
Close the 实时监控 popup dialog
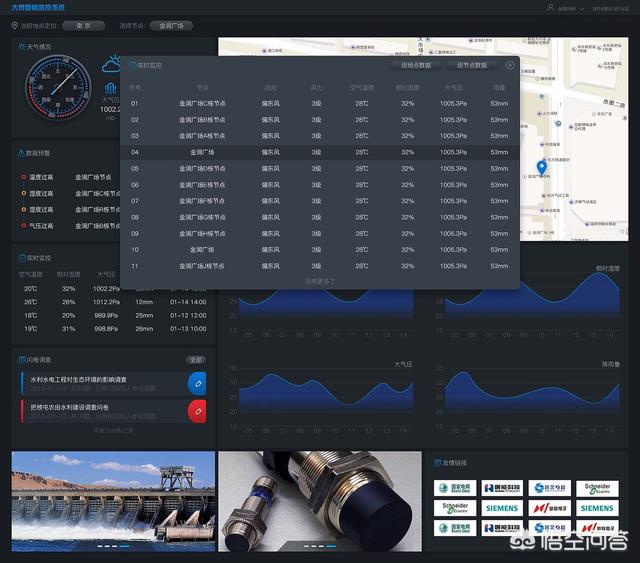(510, 65)
